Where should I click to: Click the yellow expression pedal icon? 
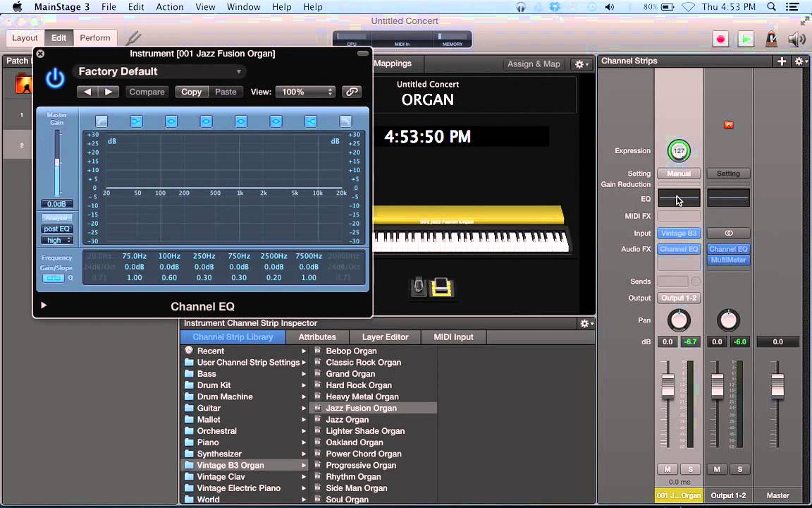coord(441,288)
